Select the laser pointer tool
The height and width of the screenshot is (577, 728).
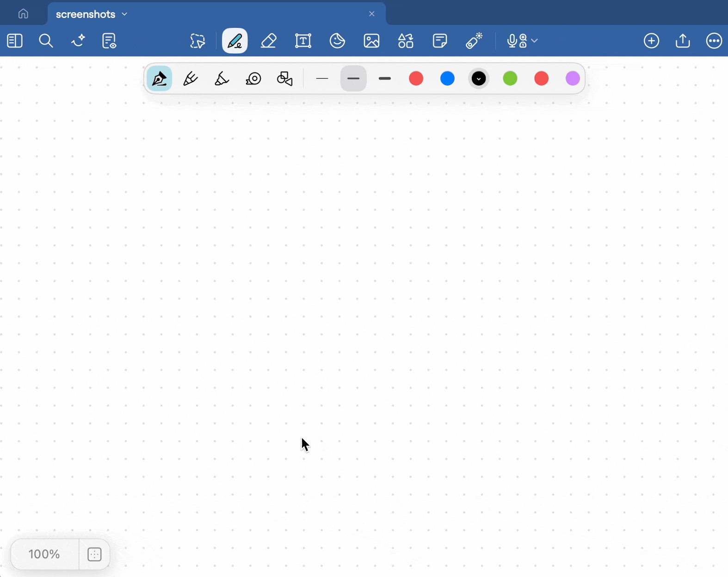[x=474, y=41]
